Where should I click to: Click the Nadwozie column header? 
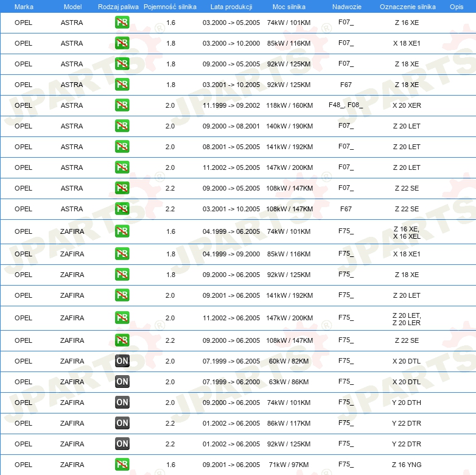coord(347,7)
